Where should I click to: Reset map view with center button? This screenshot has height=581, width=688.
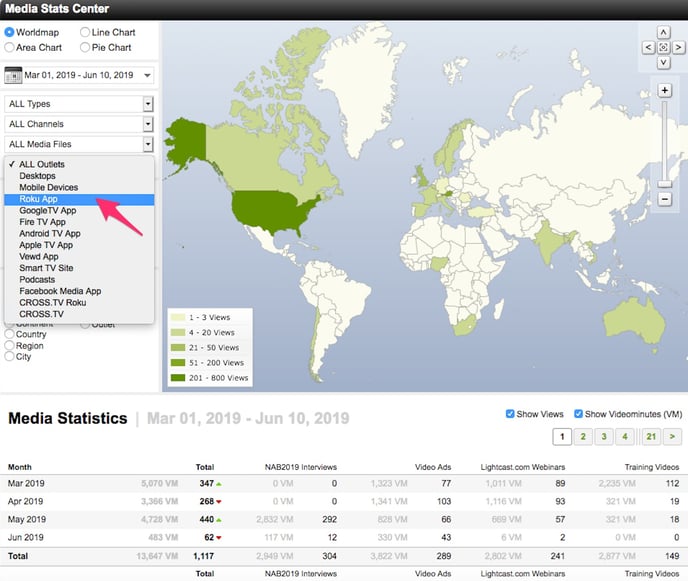click(663, 47)
